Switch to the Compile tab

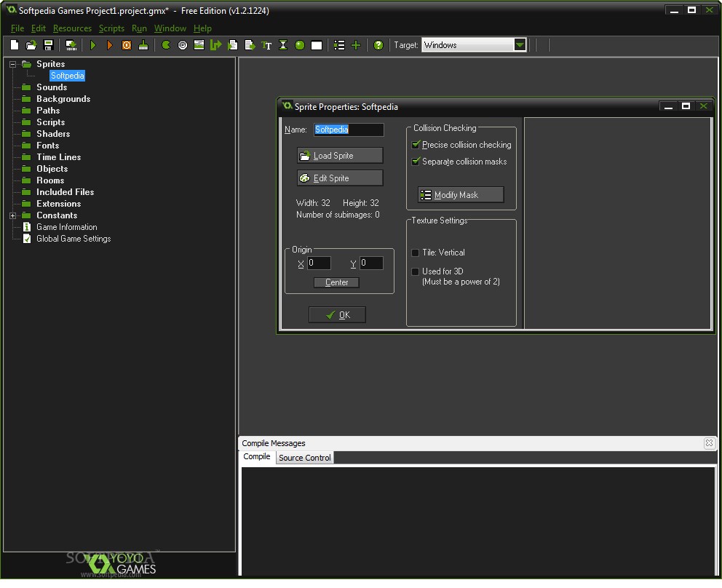(256, 456)
